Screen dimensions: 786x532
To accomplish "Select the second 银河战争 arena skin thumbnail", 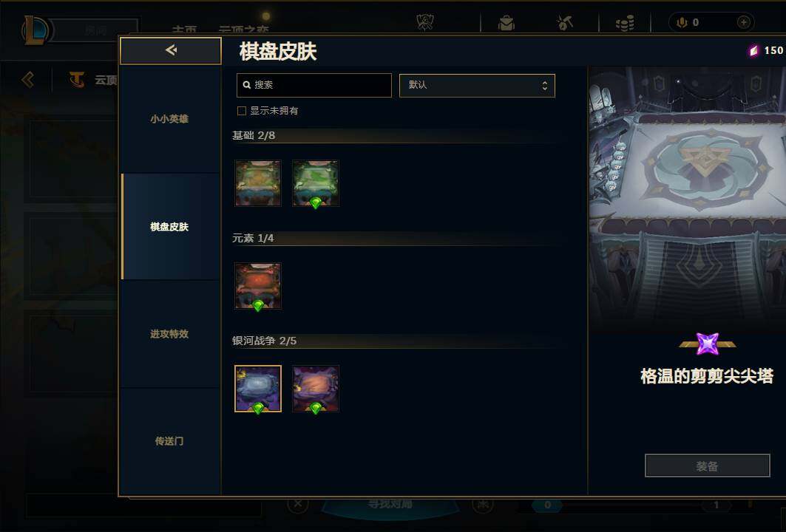I will (x=316, y=389).
